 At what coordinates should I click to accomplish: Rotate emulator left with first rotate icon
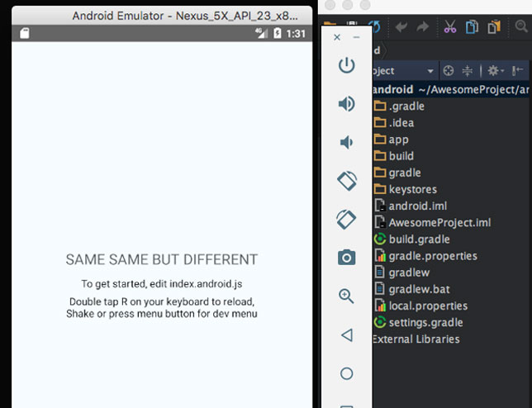coord(347,181)
